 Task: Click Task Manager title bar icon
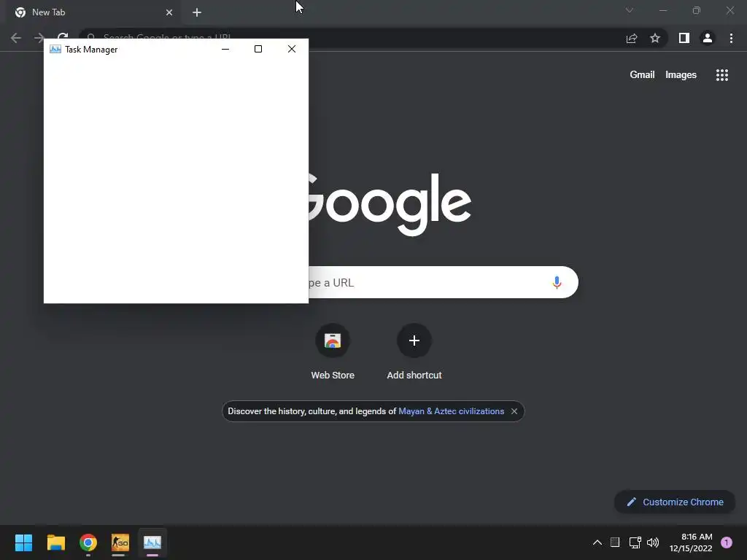(x=55, y=49)
